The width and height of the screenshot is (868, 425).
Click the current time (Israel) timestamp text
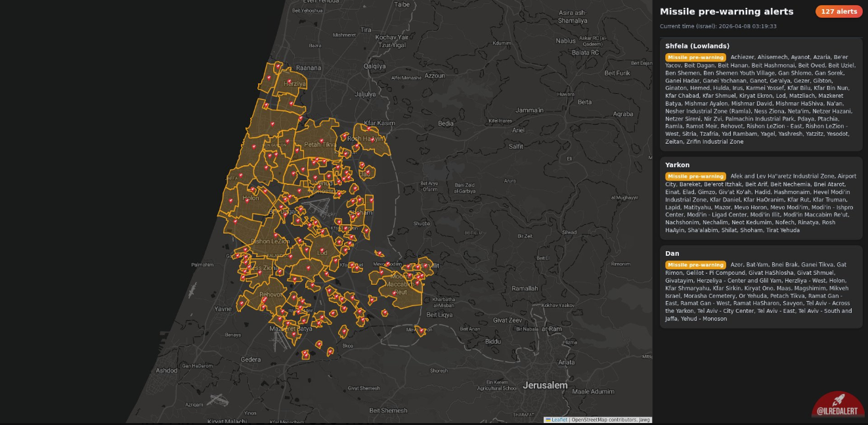pyautogui.click(x=718, y=26)
